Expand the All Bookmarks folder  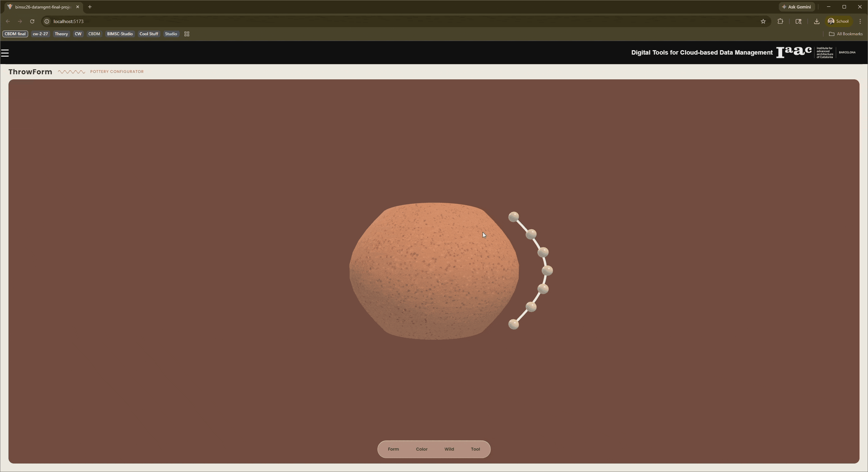coord(846,34)
